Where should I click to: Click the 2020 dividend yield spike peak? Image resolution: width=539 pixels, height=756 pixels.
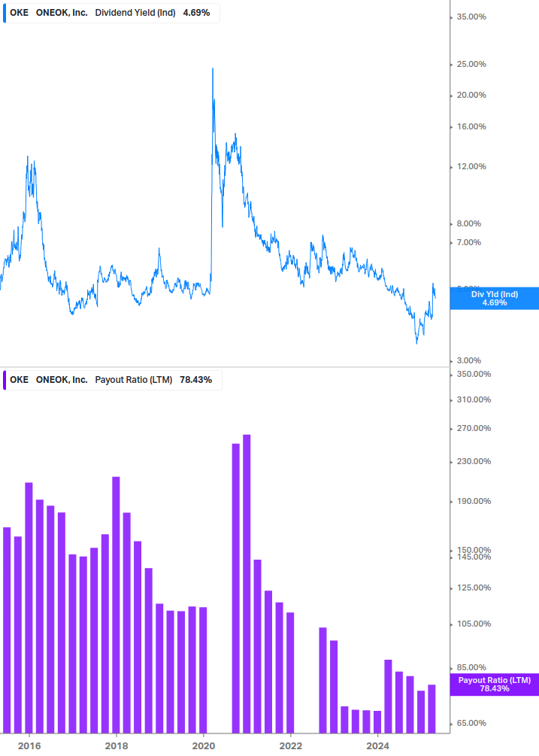(213, 69)
